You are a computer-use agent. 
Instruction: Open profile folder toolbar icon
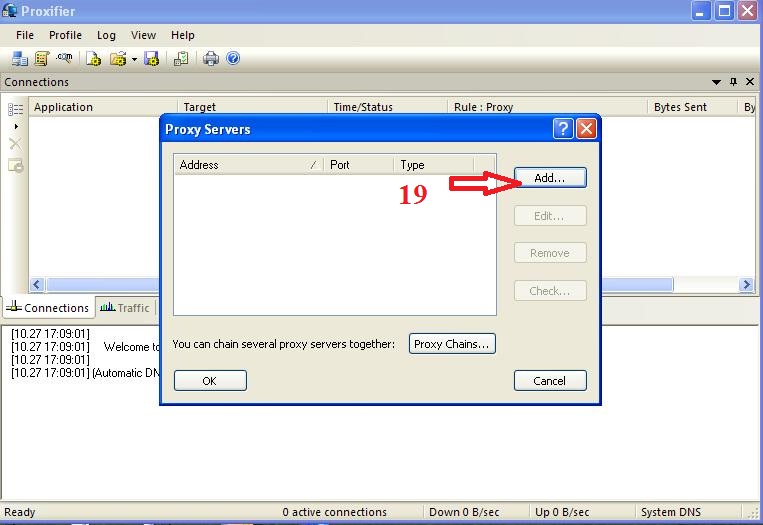[x=118, y=59]
